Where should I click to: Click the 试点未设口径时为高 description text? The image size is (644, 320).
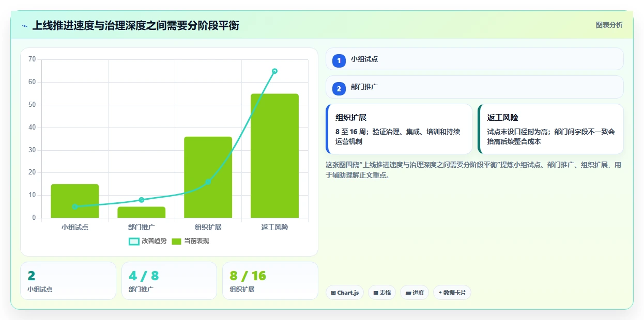[x=551, y=136]
